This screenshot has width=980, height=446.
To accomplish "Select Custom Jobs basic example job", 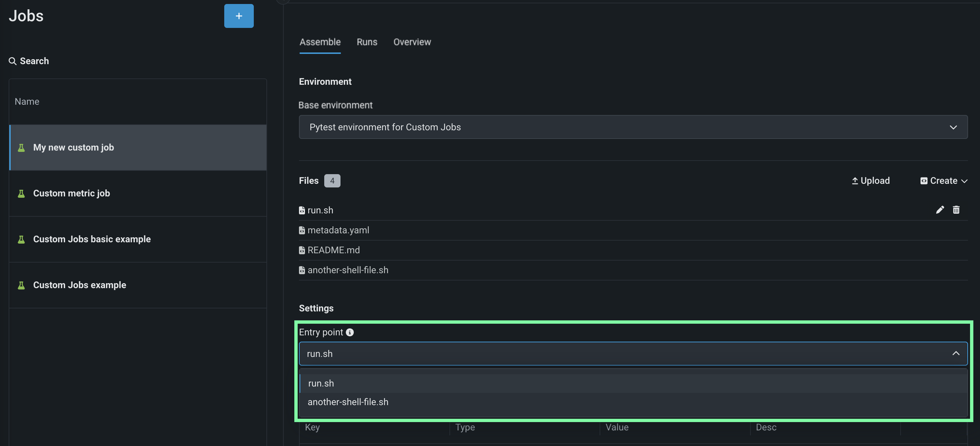I will (92, 239).
